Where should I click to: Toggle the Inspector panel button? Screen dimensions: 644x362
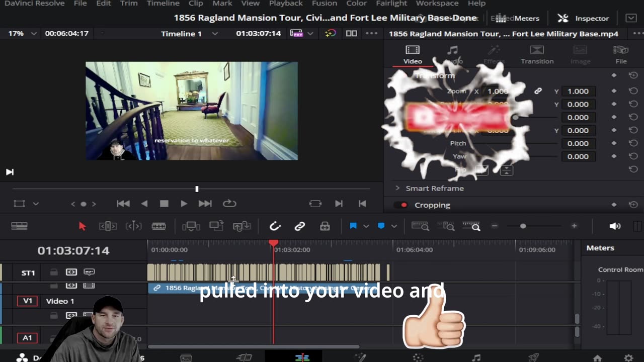pyautogui.click(x=583, y=18)
